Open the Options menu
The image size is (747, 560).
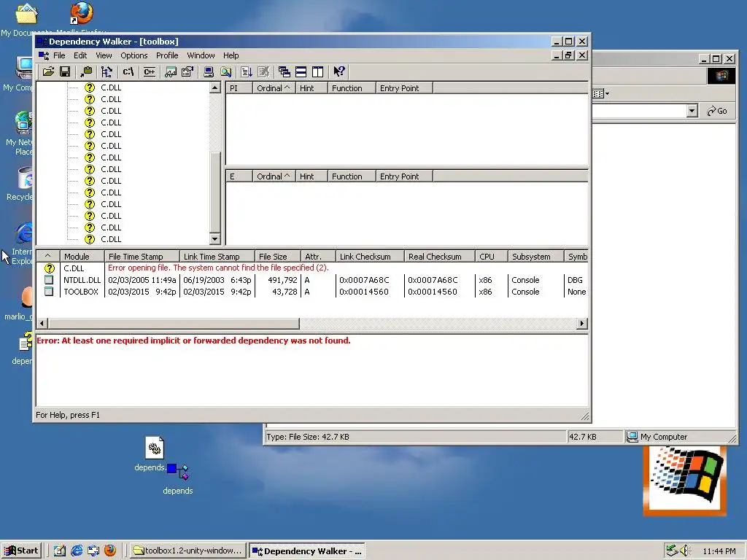point(134,55)
